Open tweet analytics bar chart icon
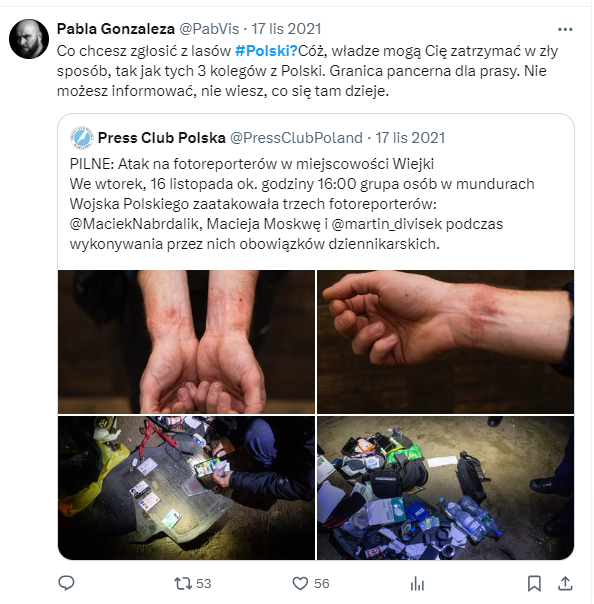 (417, 584)
